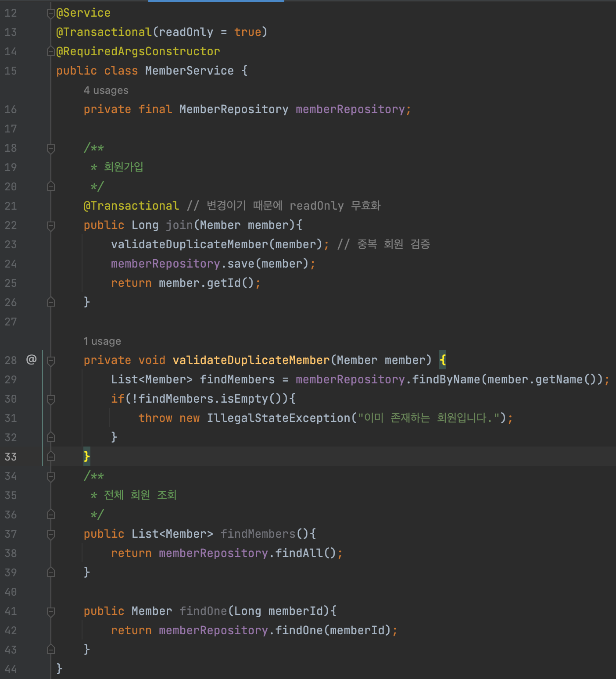Viewport: 616px width, 679px height.
Task: Click fold end marker on line 33
Action: point(51,457)
